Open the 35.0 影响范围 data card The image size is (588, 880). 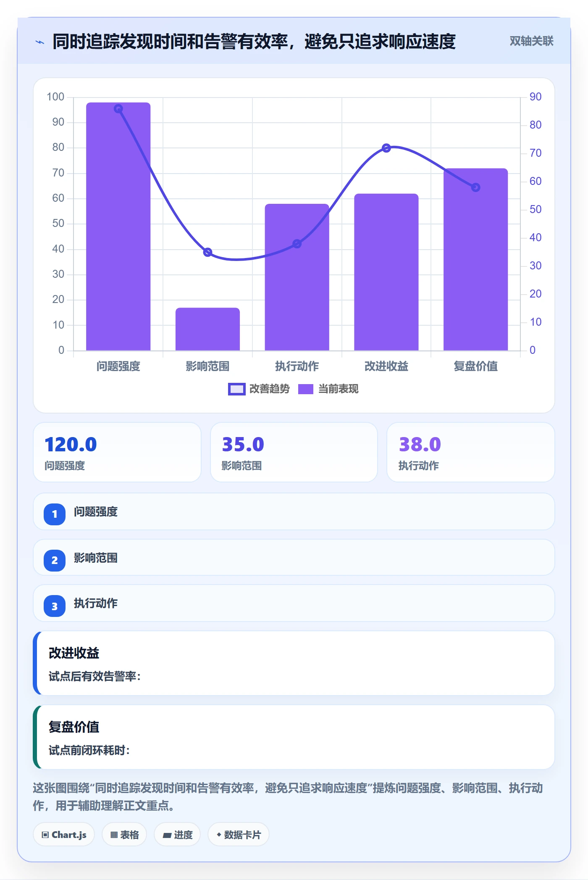coord(294,452)
